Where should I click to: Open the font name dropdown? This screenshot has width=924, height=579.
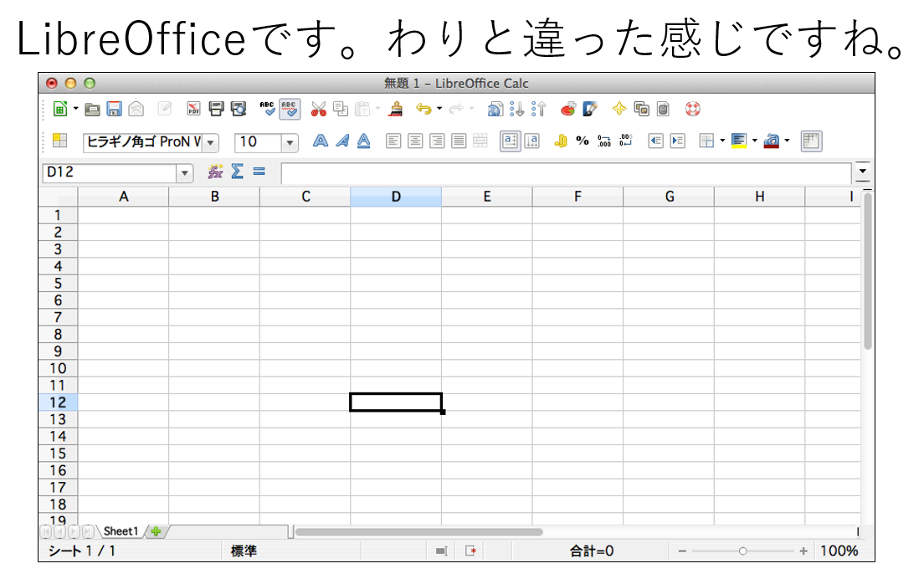[211, 142]
